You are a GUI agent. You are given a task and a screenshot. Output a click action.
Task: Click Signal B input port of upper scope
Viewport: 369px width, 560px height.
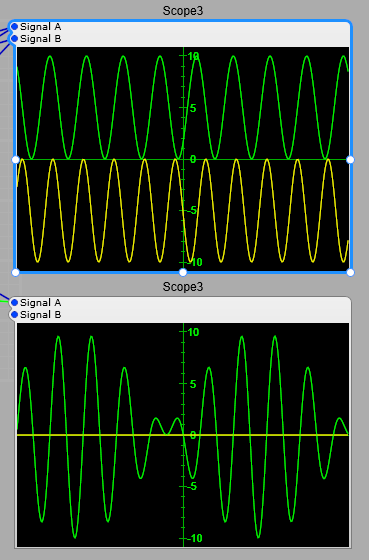(x=14, y=39)
